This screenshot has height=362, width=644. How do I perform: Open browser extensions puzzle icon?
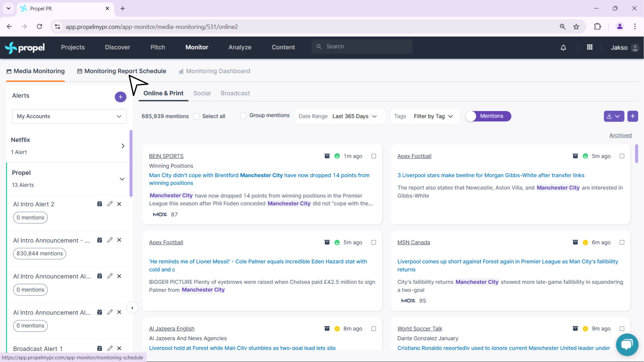click(x=598, y=27)
